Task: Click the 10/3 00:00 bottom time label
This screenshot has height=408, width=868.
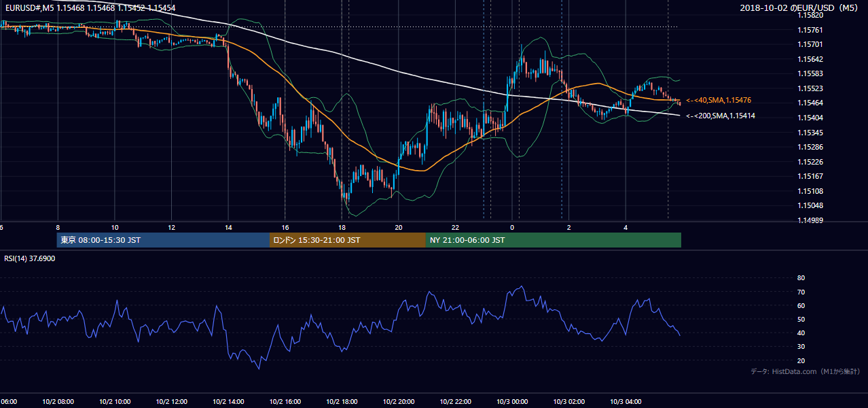Action: [512, 402]
